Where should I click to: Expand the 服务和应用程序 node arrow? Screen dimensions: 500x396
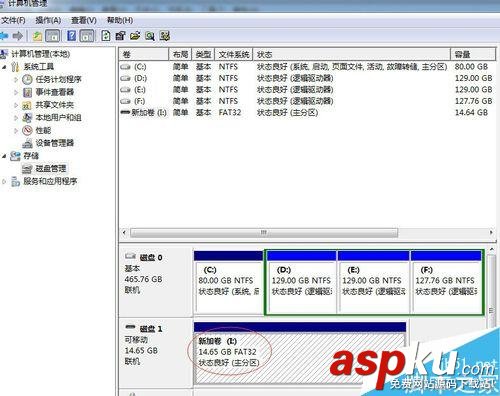(4, 182)
